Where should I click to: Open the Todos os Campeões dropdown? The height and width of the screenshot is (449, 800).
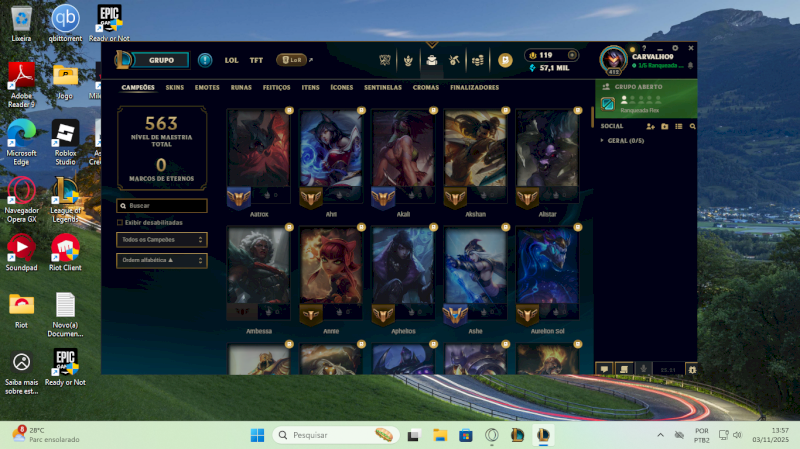tap(162, 240)
